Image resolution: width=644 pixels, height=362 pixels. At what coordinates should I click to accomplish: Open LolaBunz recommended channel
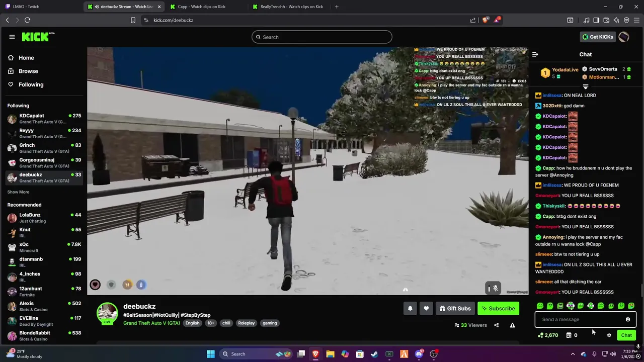click(44, 218)
